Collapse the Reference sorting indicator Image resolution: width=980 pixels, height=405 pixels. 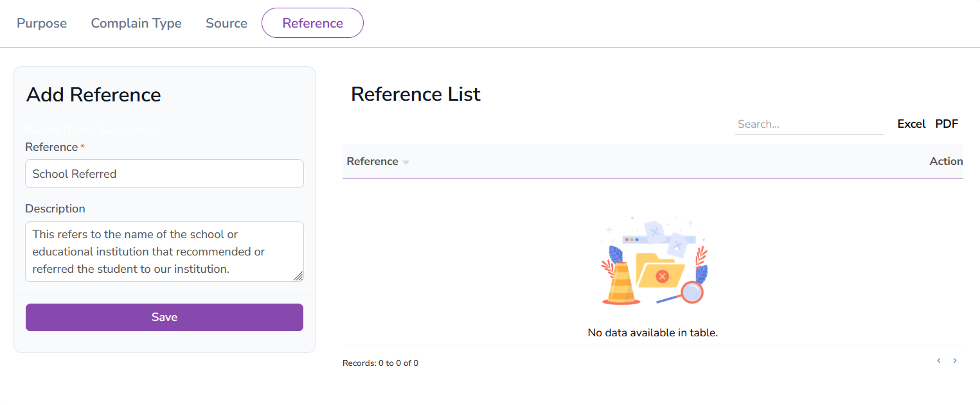pos(405,162)
